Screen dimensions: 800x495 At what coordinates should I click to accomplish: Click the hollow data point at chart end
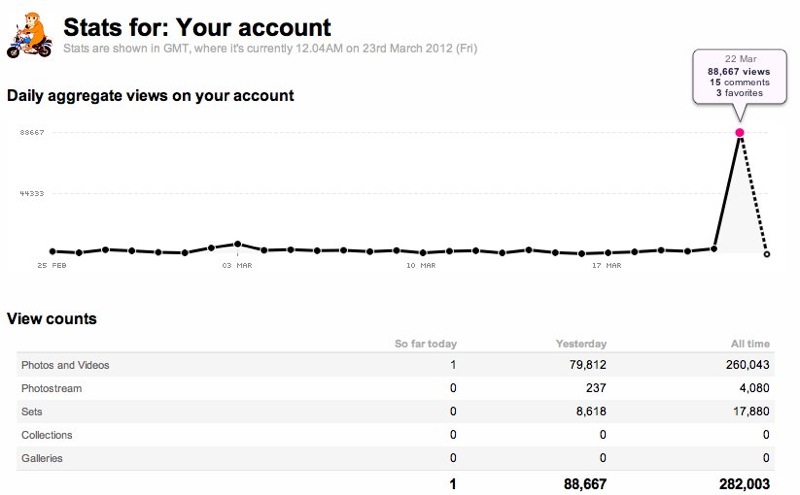[x=767, y=255]
